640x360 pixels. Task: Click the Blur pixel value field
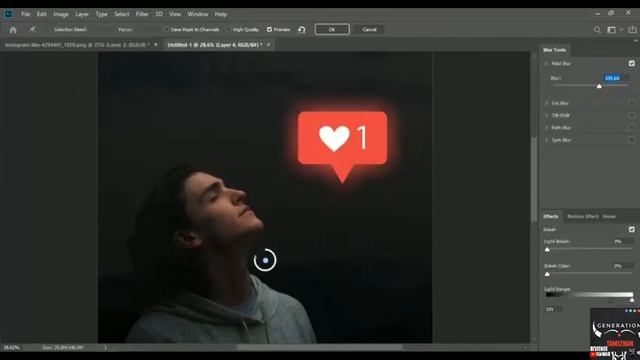point(616,78)
